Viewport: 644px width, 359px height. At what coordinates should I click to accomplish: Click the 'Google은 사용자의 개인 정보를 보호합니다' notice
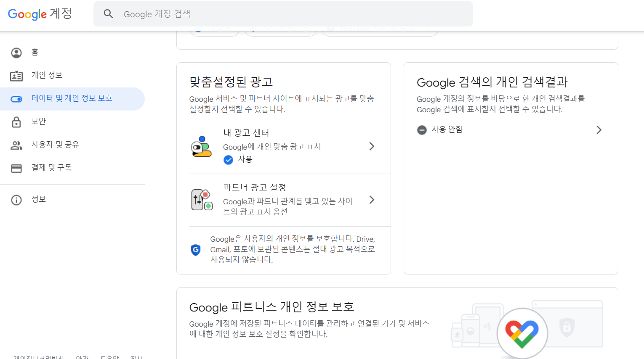[x=293, y=249]
